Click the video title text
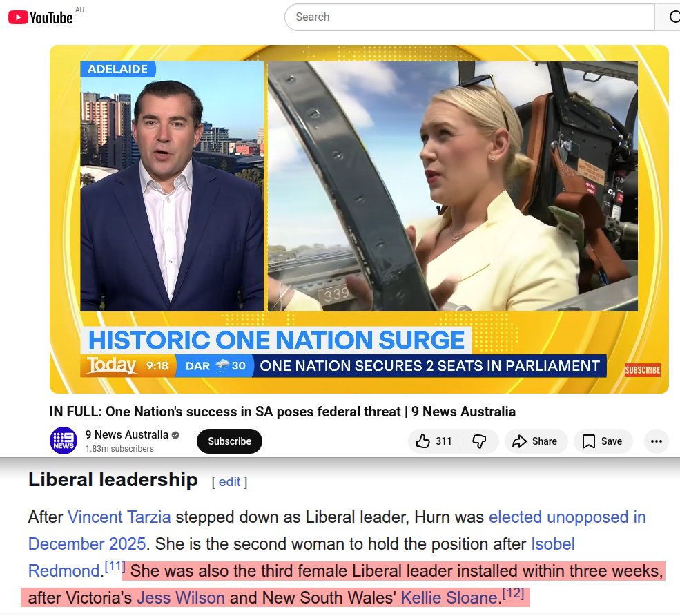The width and height of the screenshot is (680, 616). click(x=282, y=412)
